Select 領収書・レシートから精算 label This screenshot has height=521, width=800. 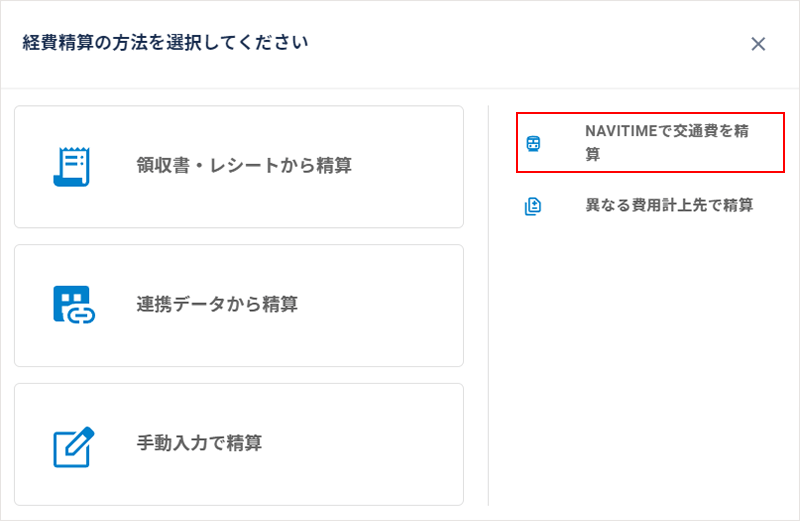(244, 166)
